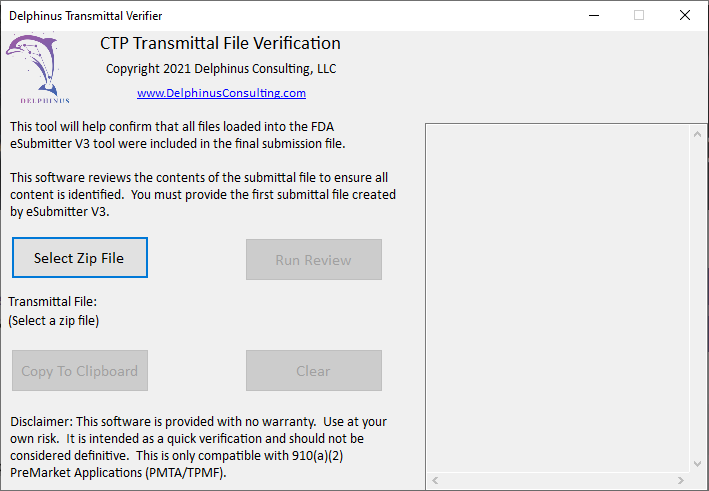The image size is (709, 491).
Task: Click the output results text area
Action: [558, 298]
